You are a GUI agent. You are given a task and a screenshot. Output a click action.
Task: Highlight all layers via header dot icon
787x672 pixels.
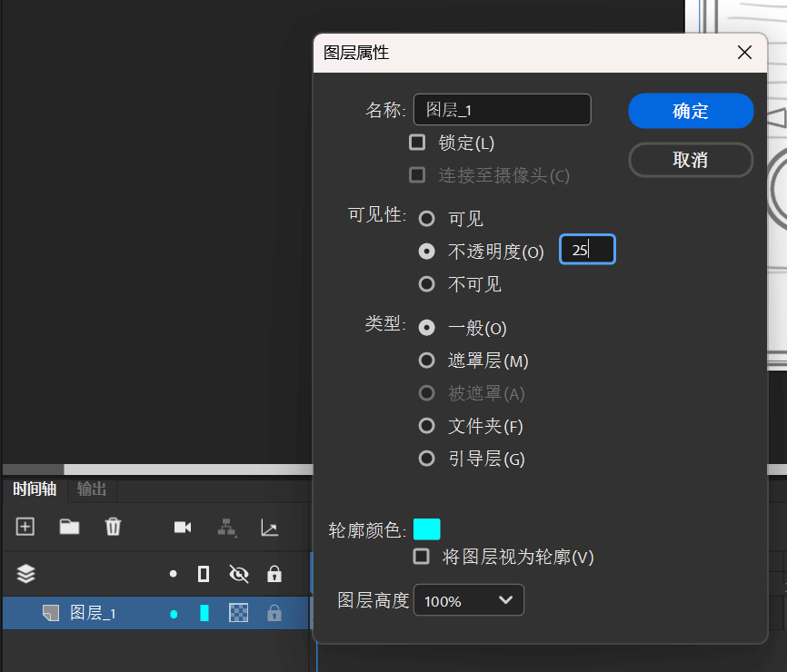click(174, 574)
